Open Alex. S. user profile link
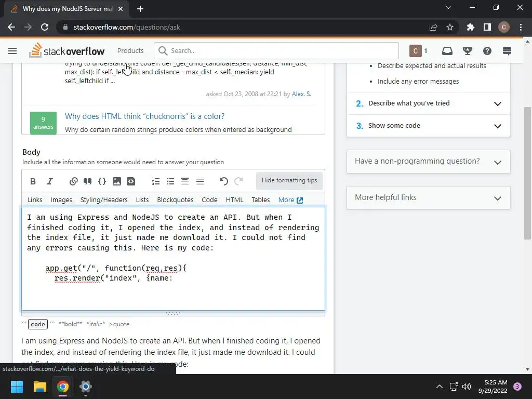532x399 pixels. point(301,94)
